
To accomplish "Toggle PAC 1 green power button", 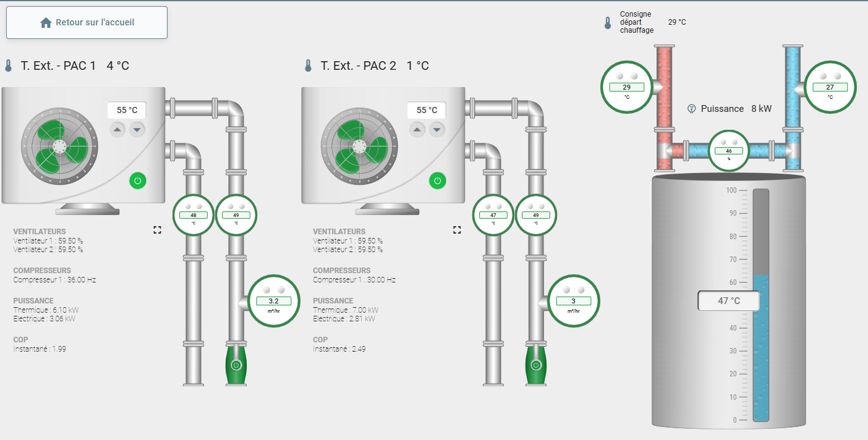I will pyautogui.click(x=138, y=181).
